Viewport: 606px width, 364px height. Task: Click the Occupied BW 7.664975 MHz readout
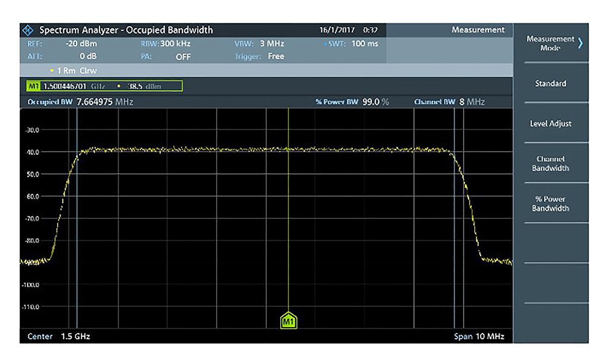click(x=81, y=101)
